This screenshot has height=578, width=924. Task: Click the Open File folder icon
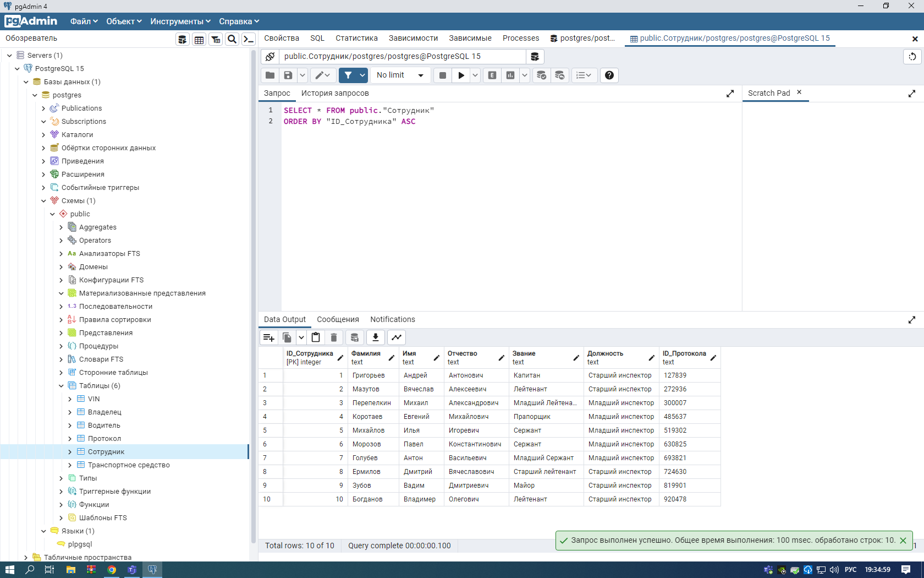pos(270,75)
